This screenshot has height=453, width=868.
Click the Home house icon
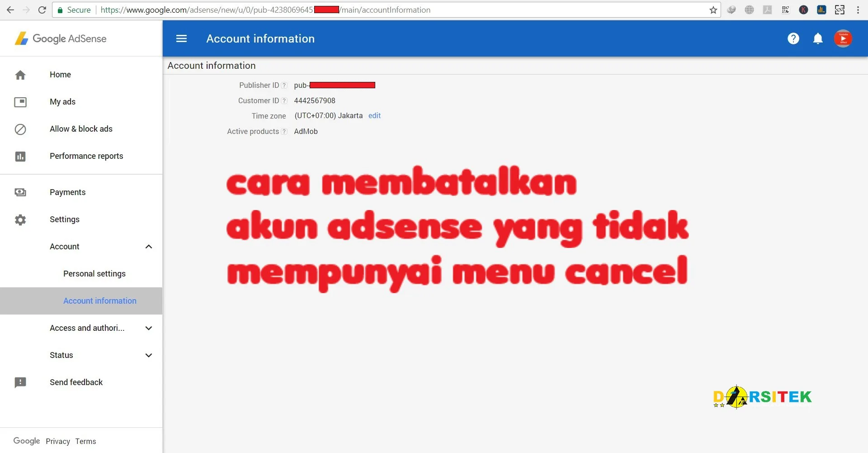[20, 75]
